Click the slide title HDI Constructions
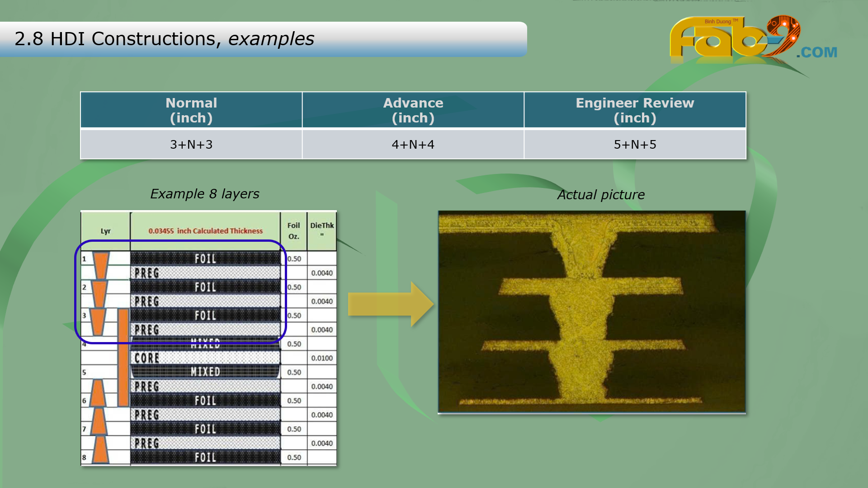 click(164, 39)
